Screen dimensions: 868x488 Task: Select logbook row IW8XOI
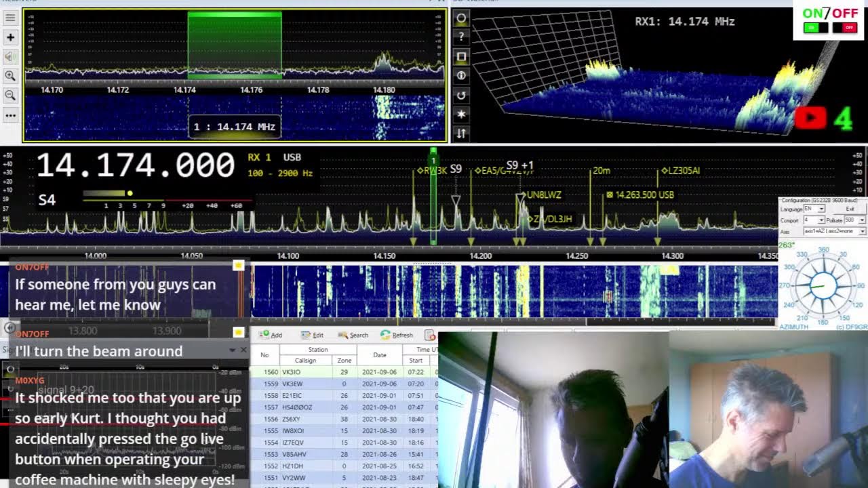tap(344, 430)
